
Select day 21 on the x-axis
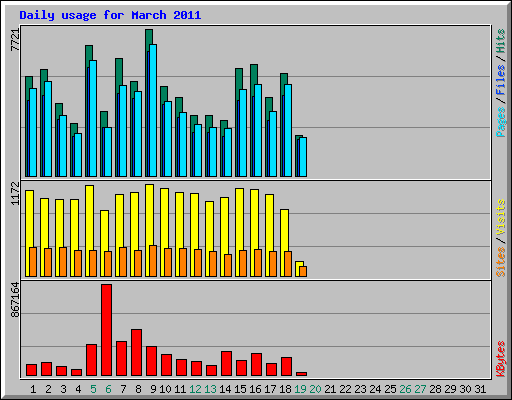tap(330, 389)
